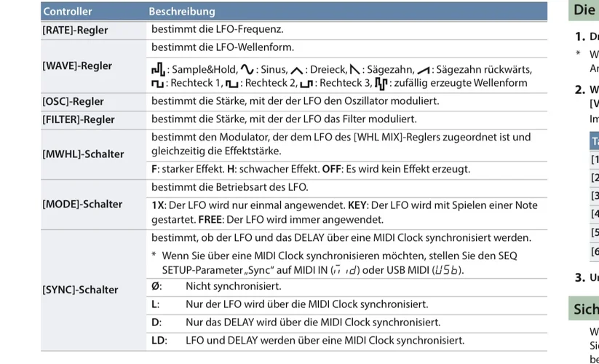Click the [MODE]-Schalter row label
The image size is (599, 364).
(x=82, y=204)
